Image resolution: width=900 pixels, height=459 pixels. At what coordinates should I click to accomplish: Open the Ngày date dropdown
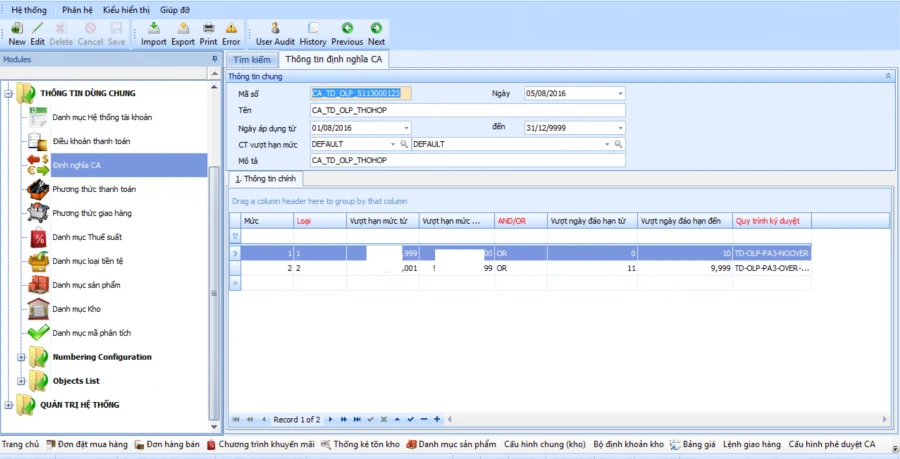pyautogui.click(x=620, y=94)
